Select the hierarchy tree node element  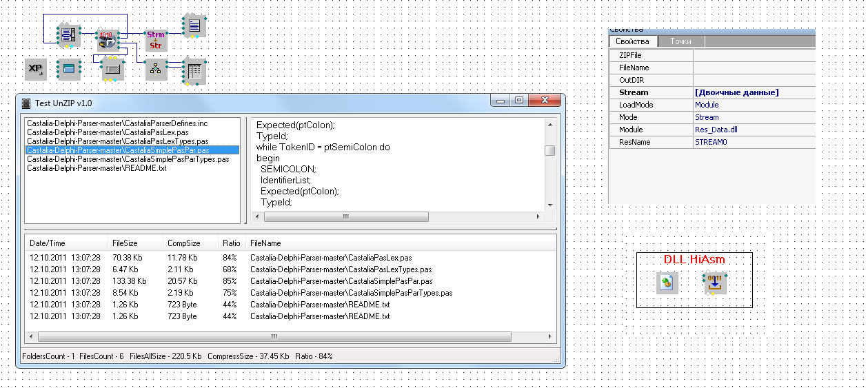click(156, 69)
